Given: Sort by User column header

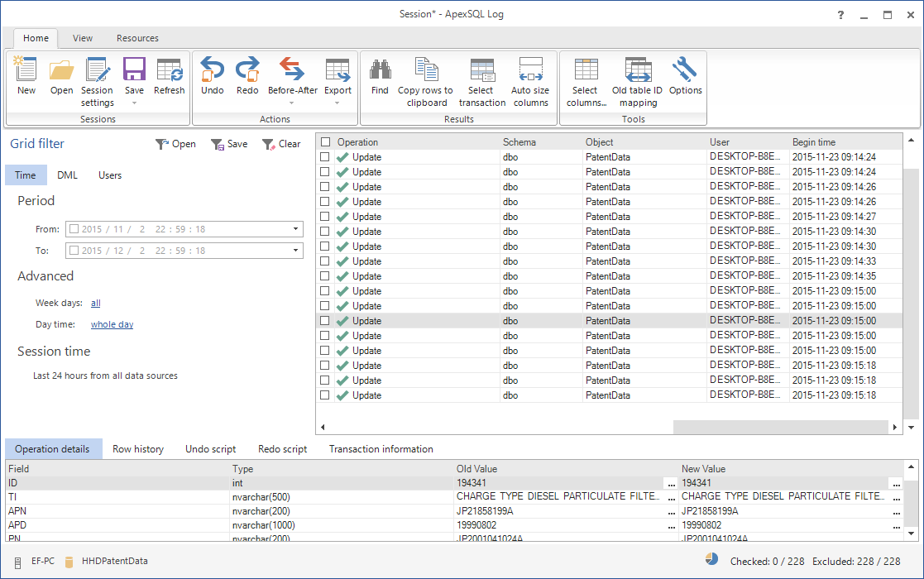Looking at the screenshot, I should coord(748,142).
